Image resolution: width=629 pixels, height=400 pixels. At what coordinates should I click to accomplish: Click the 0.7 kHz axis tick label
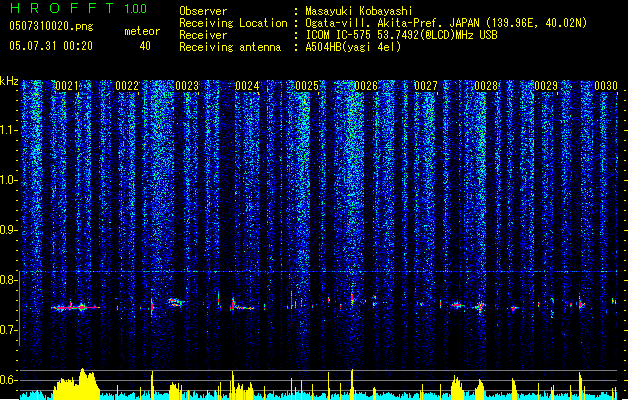pyautogui.click(x=9, y=330)
